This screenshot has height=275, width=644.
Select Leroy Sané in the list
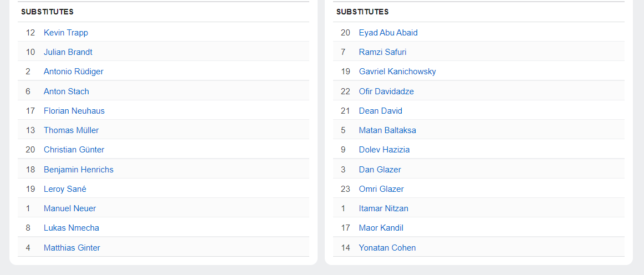65,189
